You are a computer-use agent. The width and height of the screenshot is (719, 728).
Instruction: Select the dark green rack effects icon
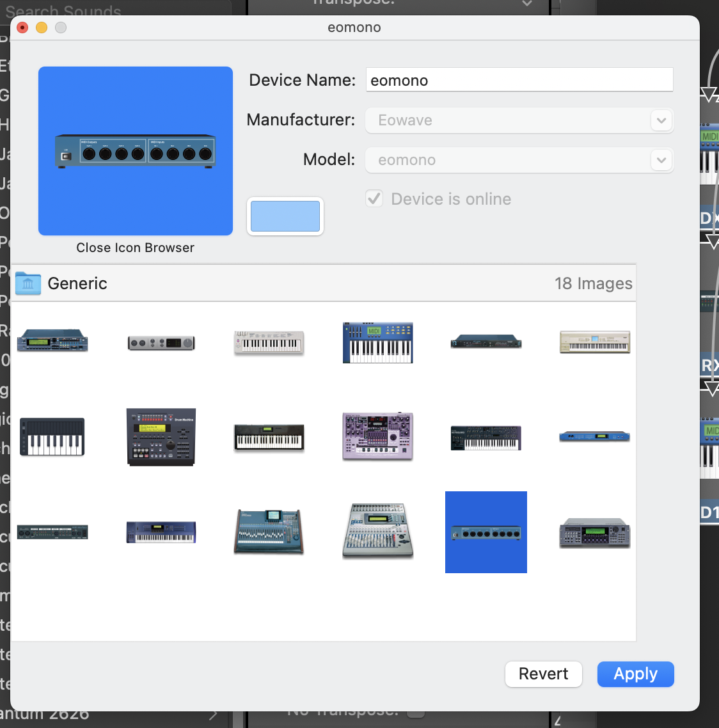(52, 532)
